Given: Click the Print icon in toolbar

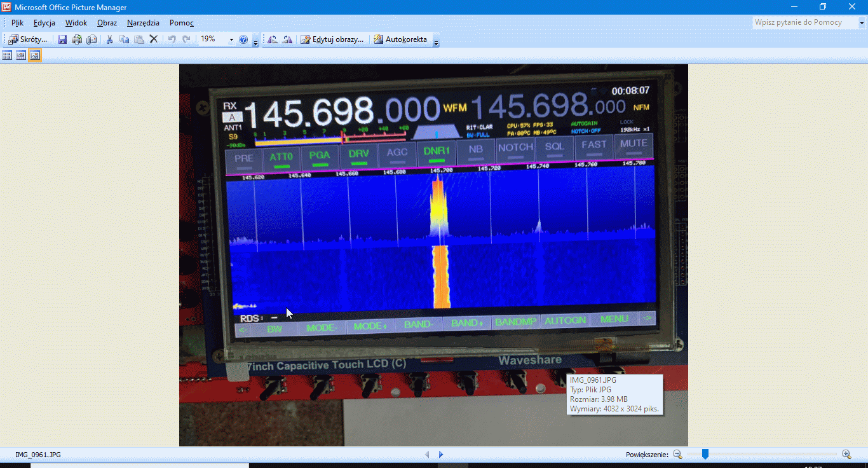Looking at the screenshot, I should (x=77, y=39).
